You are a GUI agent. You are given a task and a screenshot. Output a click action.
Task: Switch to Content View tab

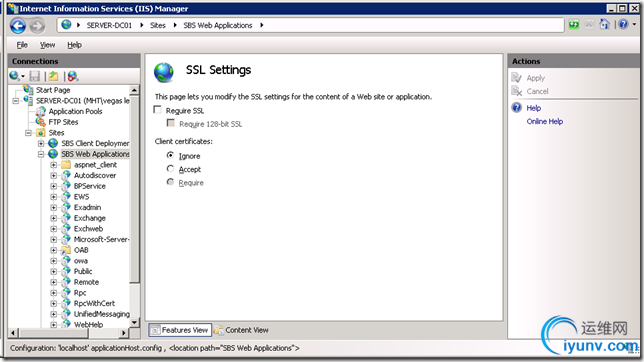[241, 330]
